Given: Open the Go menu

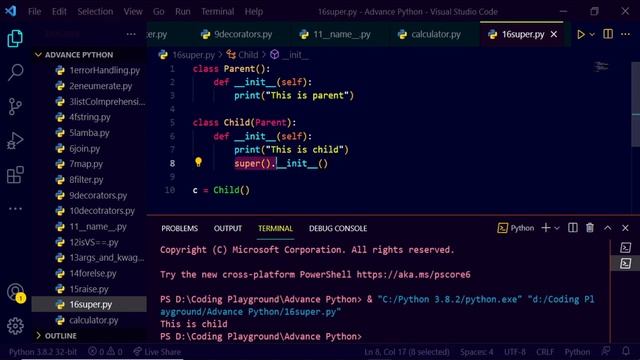Looking at the screenshot, I should click(158, 12).
